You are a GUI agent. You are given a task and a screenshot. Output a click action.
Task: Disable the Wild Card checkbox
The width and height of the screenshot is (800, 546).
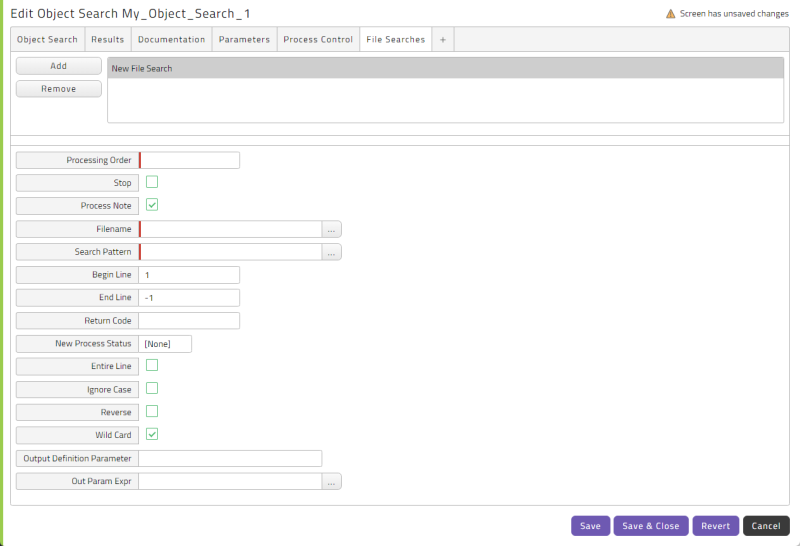[x=152, y=434]
